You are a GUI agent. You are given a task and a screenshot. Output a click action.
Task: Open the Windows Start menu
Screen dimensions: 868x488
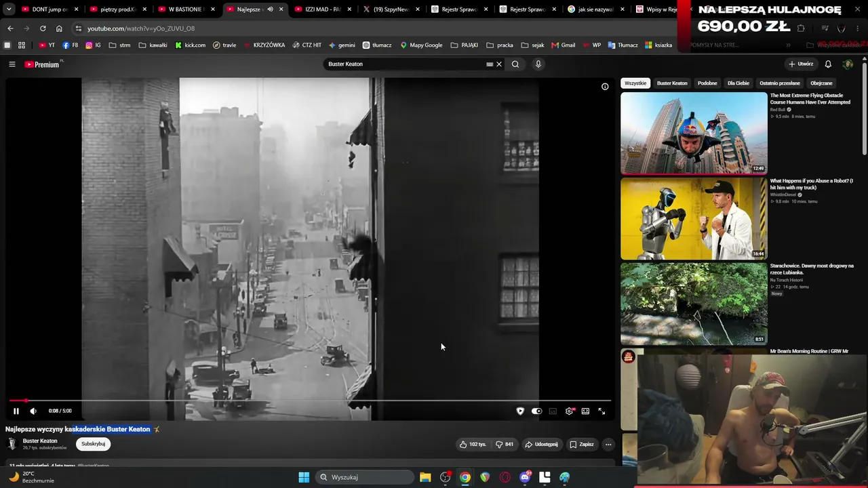coord(304,477)
